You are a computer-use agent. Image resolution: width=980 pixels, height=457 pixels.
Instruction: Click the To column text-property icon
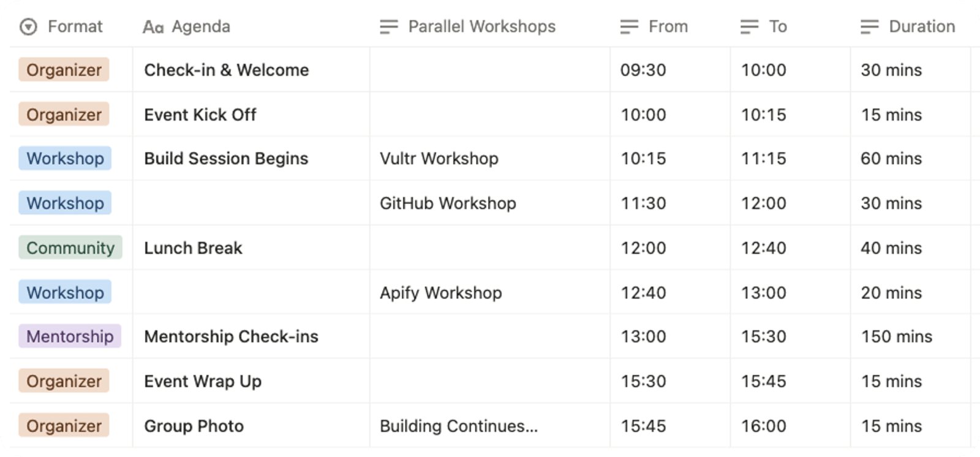[x=749, y=27]
